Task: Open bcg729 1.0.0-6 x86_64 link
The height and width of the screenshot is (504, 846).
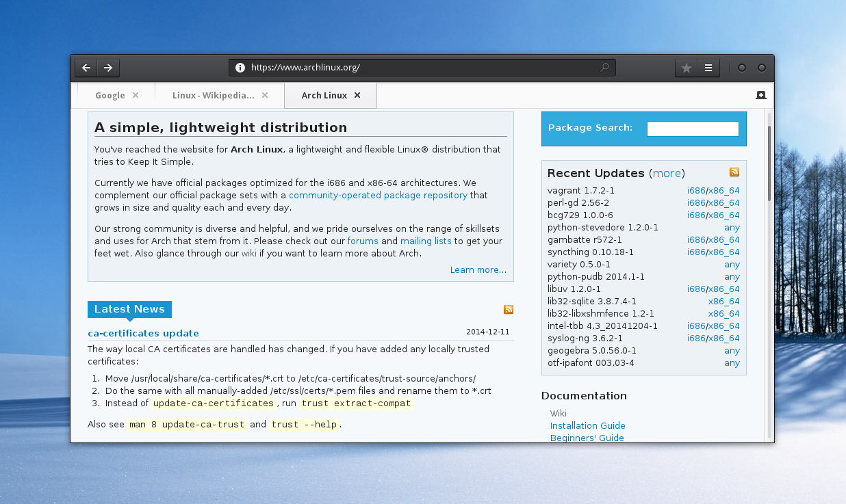Action: pyautogui.click(x=723, y=215)
